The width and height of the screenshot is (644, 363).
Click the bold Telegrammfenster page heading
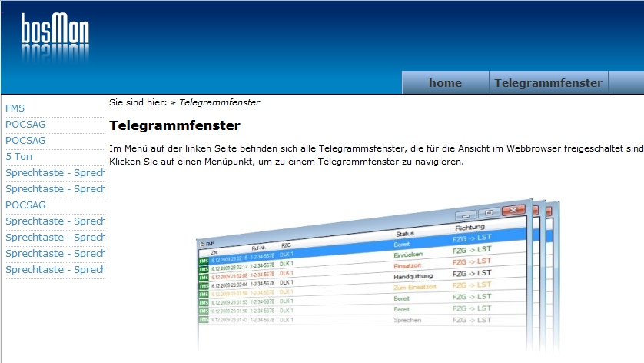pos(174,125)
